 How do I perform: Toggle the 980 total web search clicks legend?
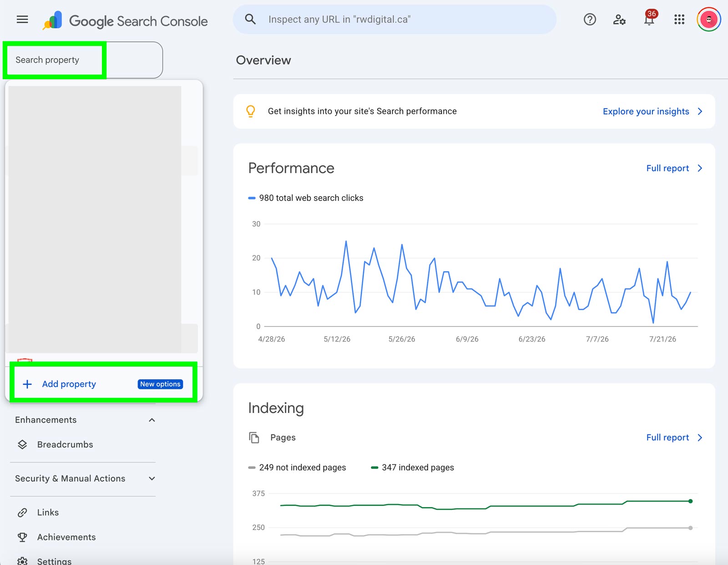[x=306, y=198]
